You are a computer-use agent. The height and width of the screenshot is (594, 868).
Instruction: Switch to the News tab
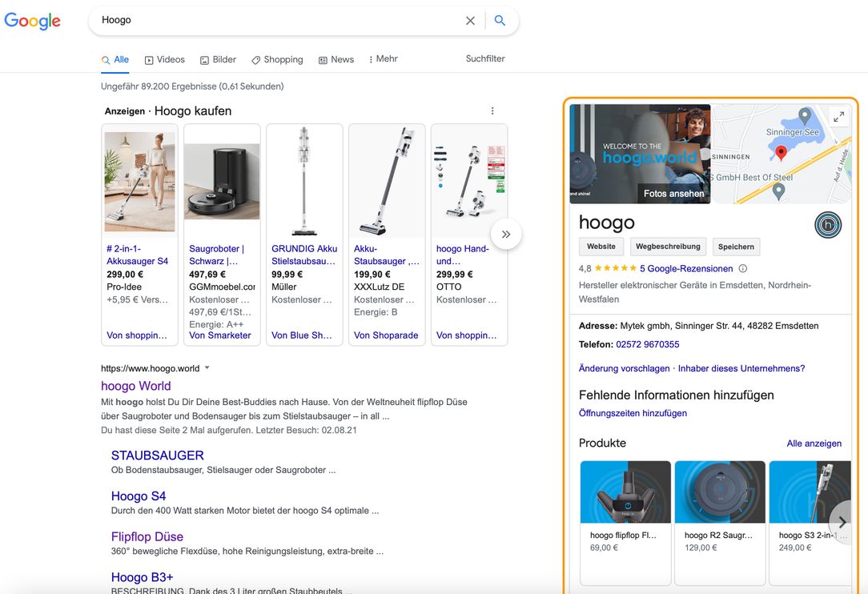click(x=336, y=60)
